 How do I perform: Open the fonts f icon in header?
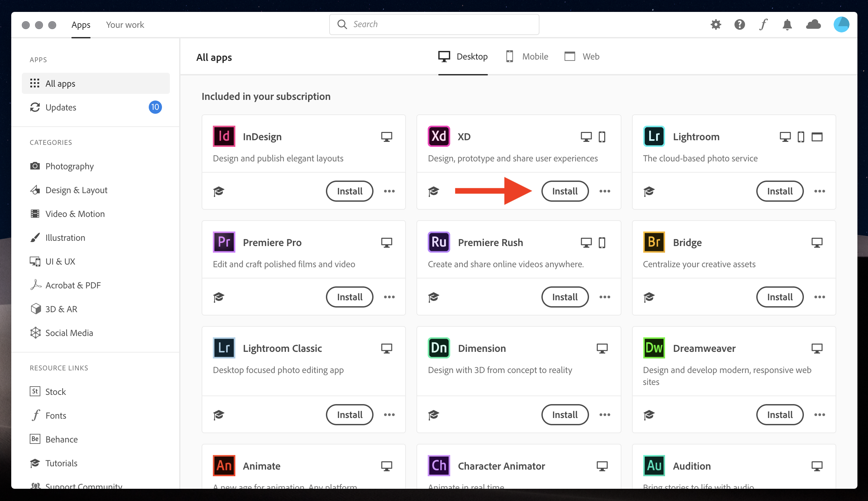click(763, 24)
